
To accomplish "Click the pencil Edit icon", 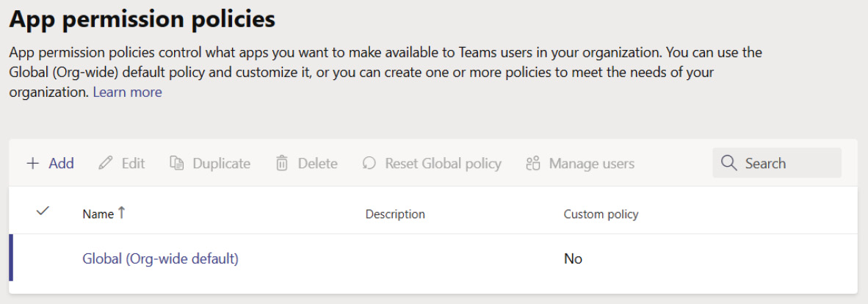I will 106,164.
